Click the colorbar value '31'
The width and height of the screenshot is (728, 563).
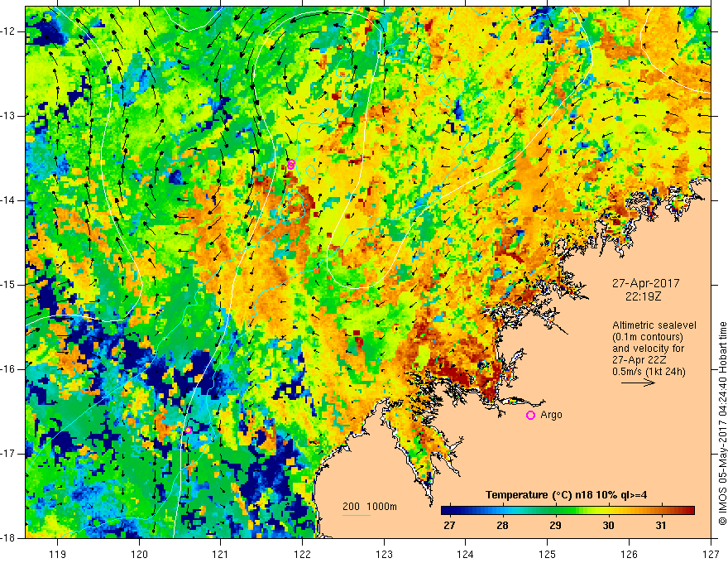coord(661,526)
